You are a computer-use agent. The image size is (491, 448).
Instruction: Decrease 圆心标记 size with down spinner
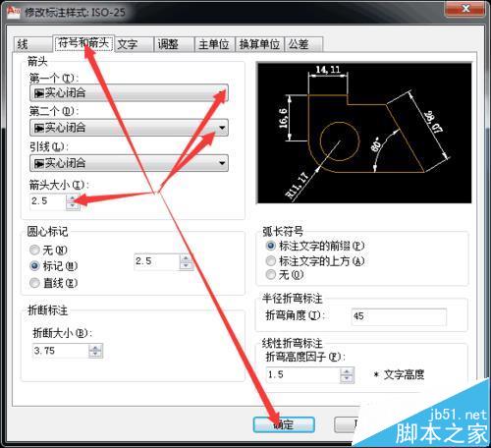(186, 266)
